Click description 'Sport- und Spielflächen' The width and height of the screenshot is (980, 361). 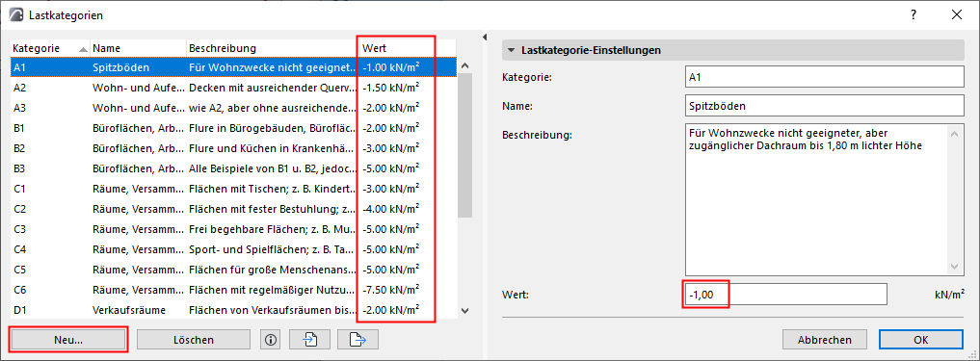pyautogui.click(x=271, y=249)
